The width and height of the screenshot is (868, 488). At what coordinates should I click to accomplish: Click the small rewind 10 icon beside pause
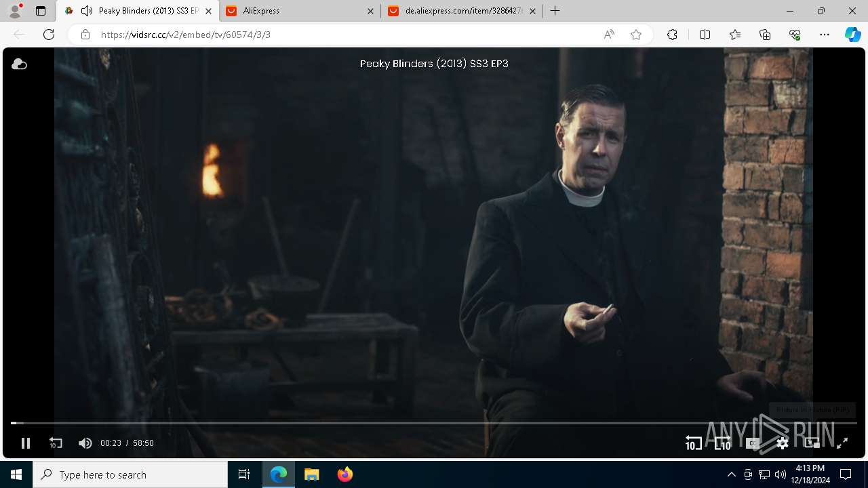click(x=56, y=443)
